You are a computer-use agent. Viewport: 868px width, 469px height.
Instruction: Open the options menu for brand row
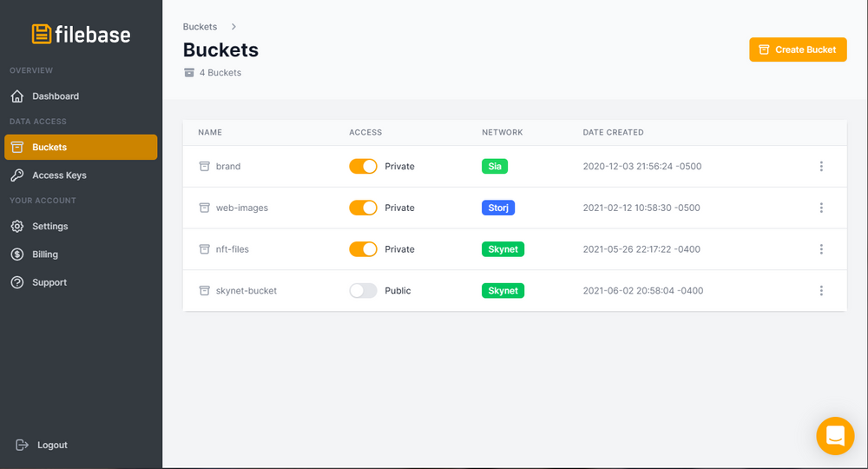click(821, 166)
